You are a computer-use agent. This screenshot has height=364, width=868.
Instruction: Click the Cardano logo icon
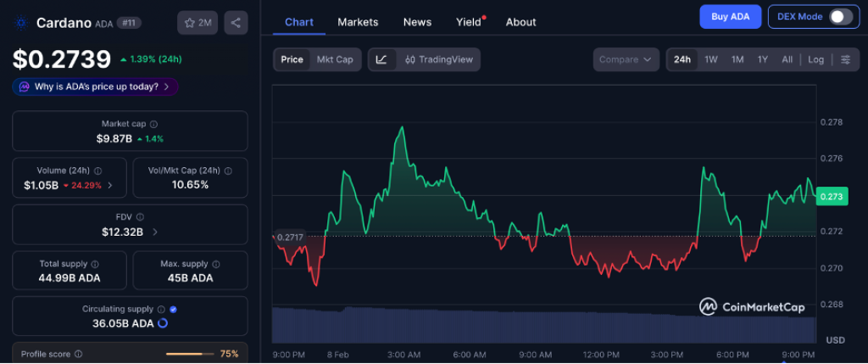pyautogui.click(x=22, y=22)
